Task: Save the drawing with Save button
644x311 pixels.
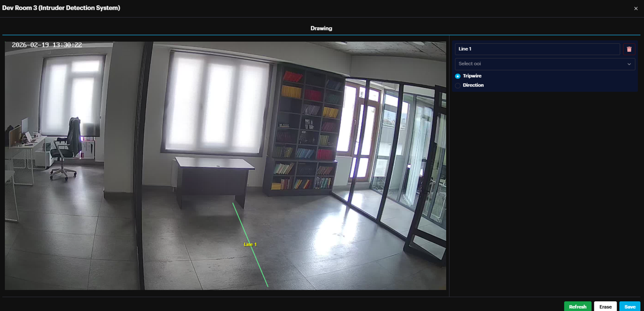Action: coord(629,307)
